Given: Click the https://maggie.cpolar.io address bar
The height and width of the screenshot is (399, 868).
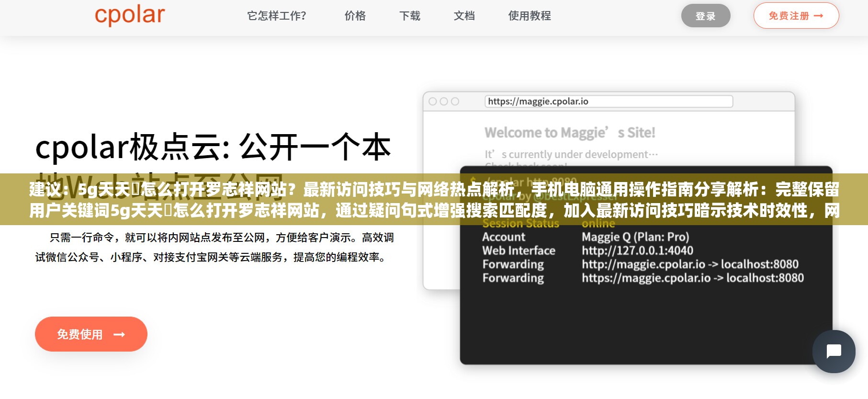Looking at the screenshot, I should tap(609, 101).
